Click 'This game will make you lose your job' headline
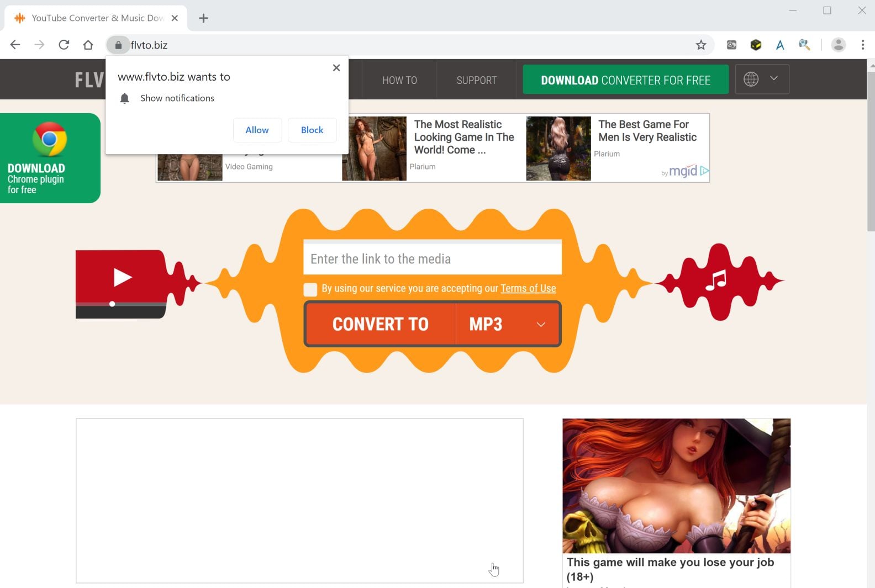This screenshot has width=875, height=588. (670, 569)
